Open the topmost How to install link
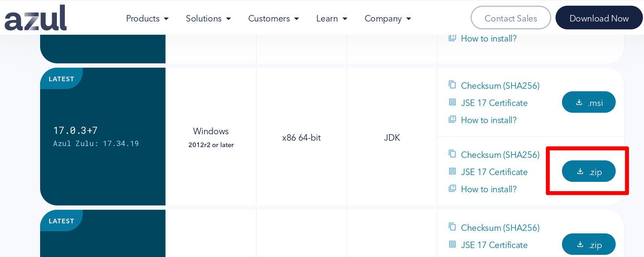 pyautogui.click(x=489, y=39)
